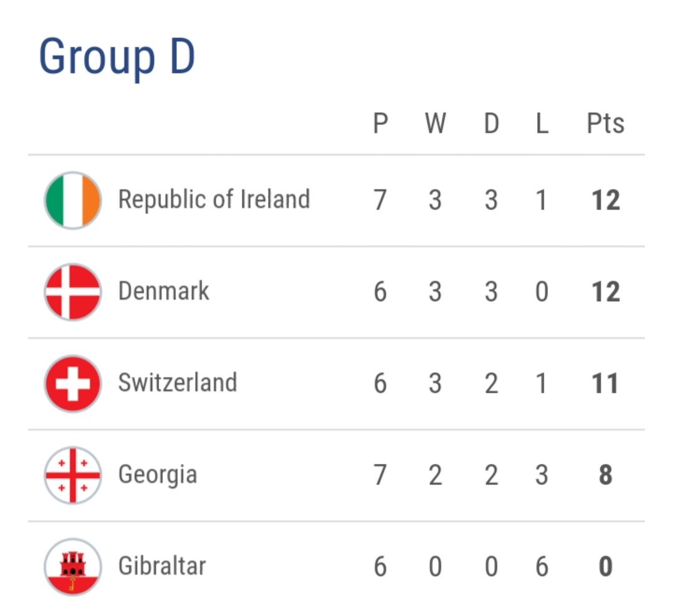Select the Switzerland team name

(x=178, y=383)
